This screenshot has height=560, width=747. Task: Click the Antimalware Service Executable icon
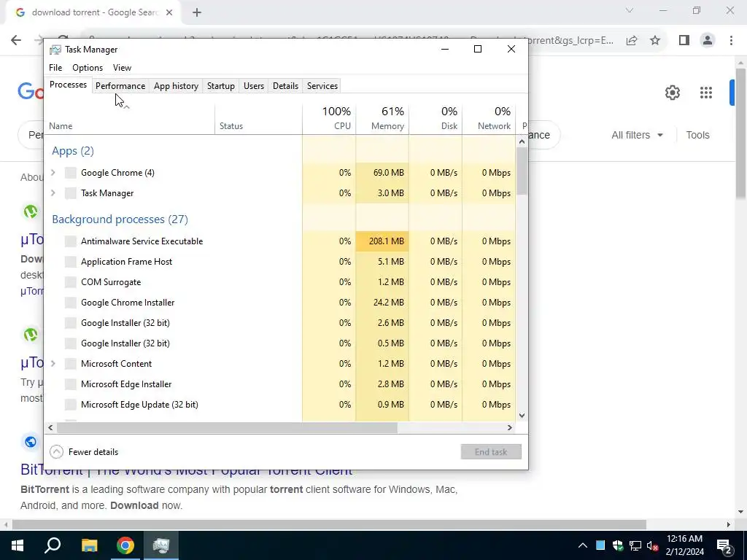point(71,241)
